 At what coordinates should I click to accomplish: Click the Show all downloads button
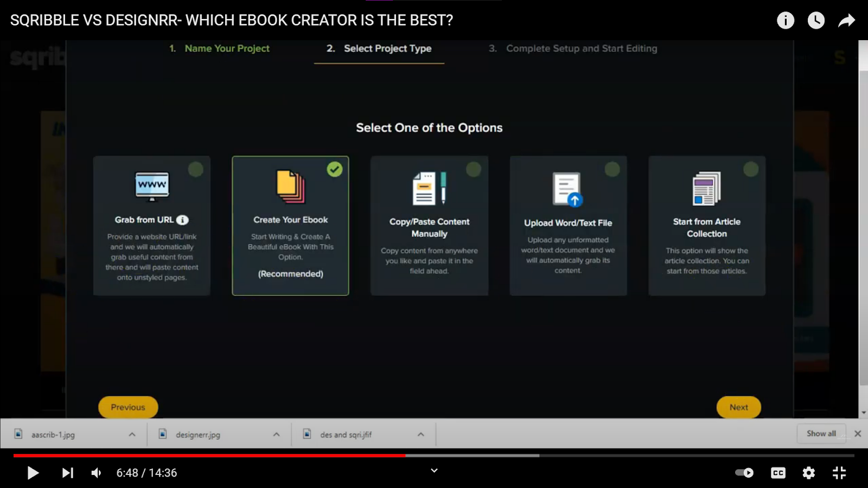pyautogui.click(x=821, y=434)
